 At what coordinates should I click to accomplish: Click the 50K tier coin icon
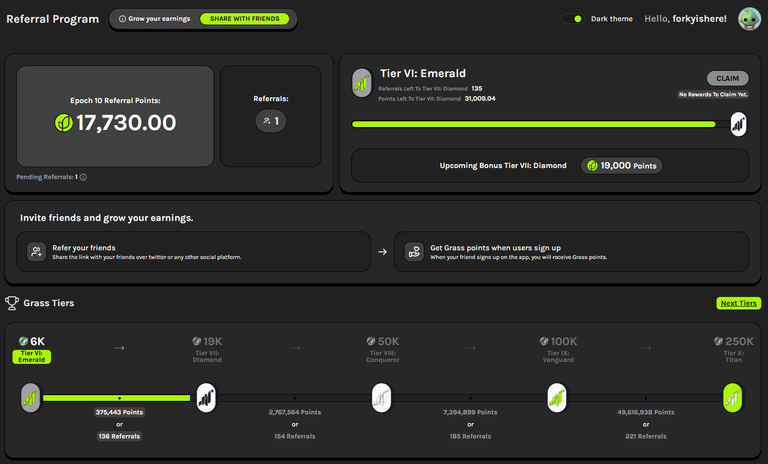(x=371, y=341)
